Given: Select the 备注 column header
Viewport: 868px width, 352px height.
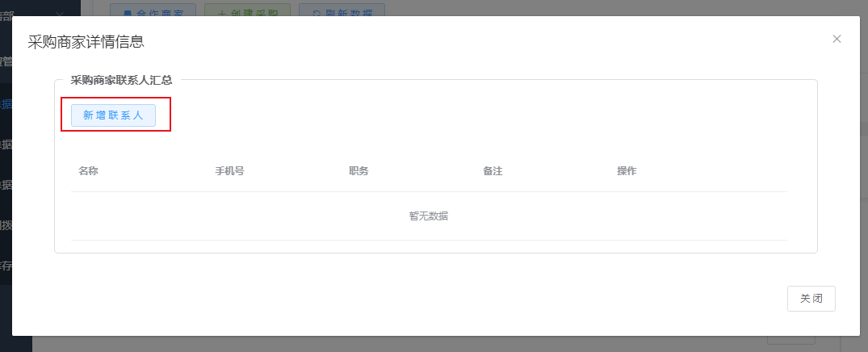Looking at the screenshot, I should (x=493, y=171).
